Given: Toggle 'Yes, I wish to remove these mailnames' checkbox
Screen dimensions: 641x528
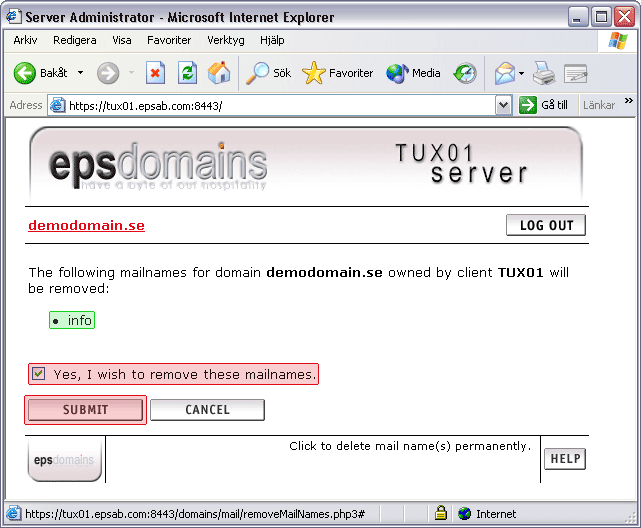Looking at the screenshot, I should coord(39,374).
